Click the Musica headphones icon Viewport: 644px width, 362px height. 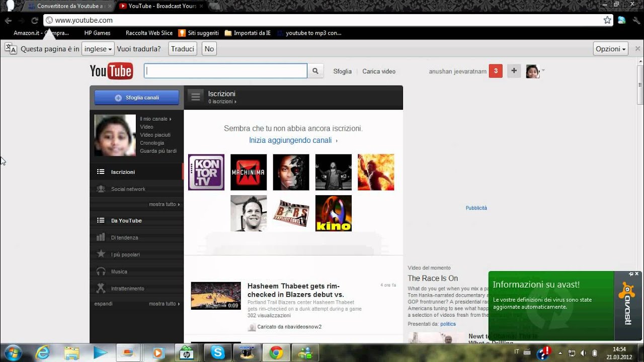tap(101, 271)
